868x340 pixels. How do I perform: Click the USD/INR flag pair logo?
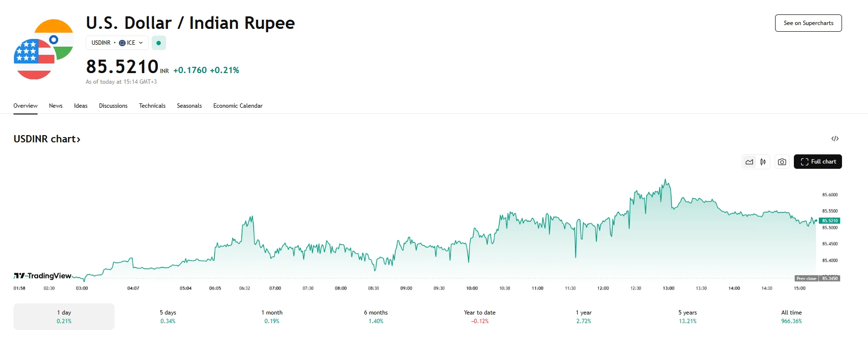point(44,50)
